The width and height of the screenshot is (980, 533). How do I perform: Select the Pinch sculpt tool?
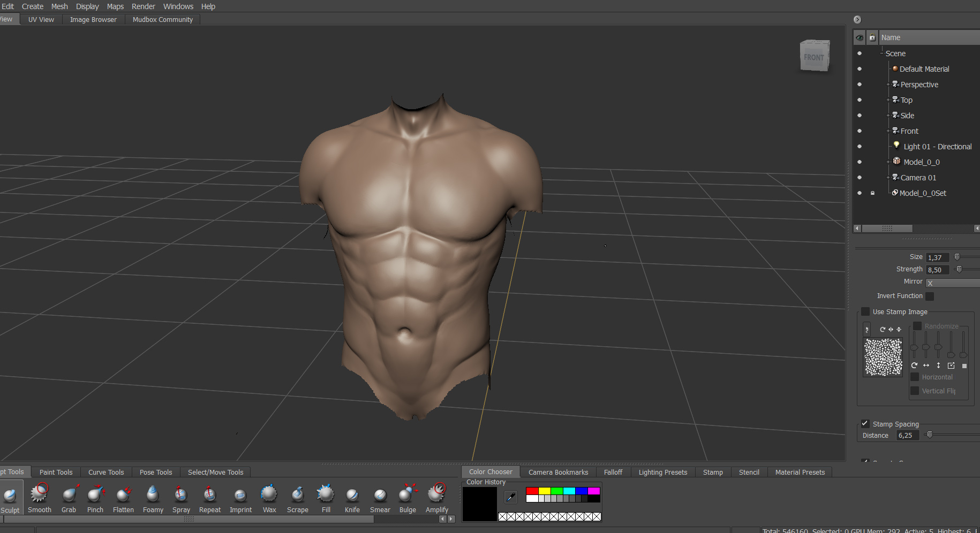click(x=95, y=498)
